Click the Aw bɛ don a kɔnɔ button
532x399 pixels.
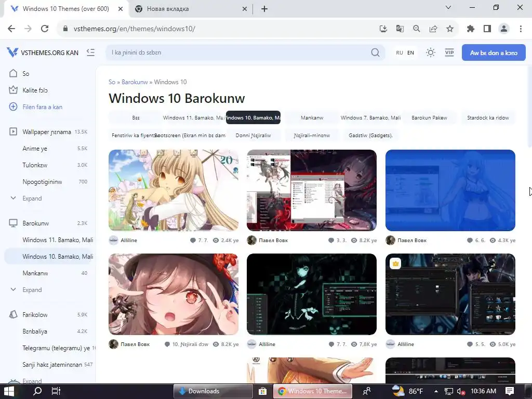494,52
